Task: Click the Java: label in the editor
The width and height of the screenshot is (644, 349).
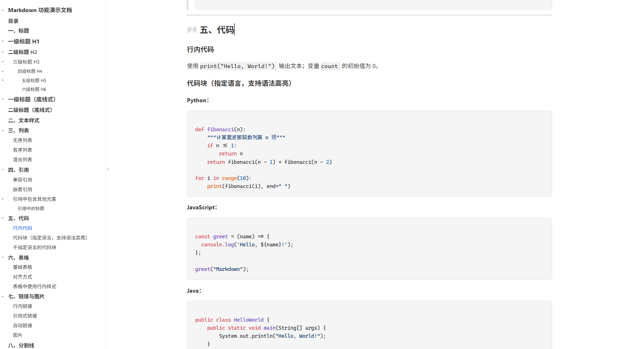Action: coord(194,291)
